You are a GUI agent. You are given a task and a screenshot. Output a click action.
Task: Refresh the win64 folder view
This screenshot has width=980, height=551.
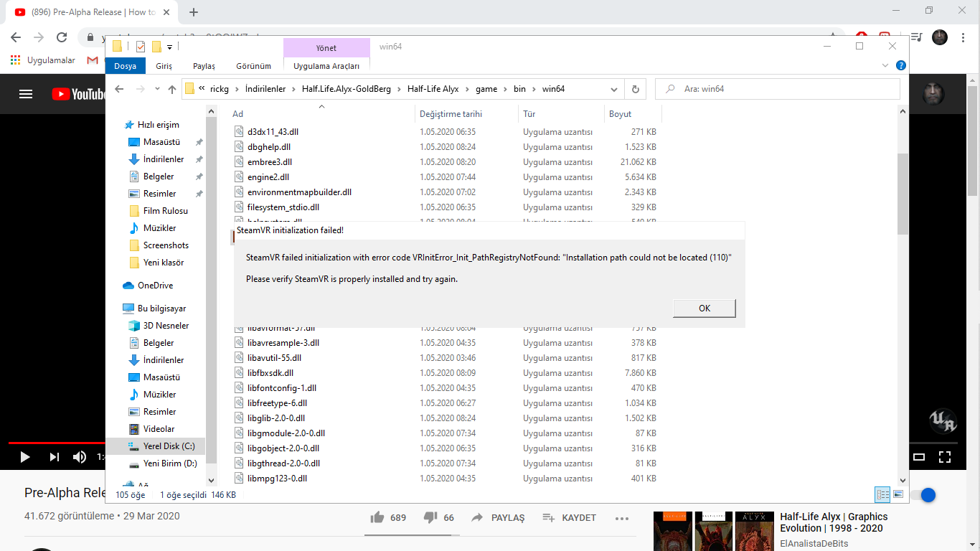635,89
